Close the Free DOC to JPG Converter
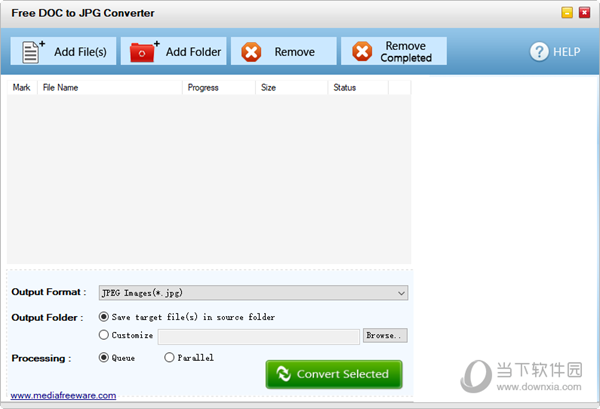 coord(584,13)
